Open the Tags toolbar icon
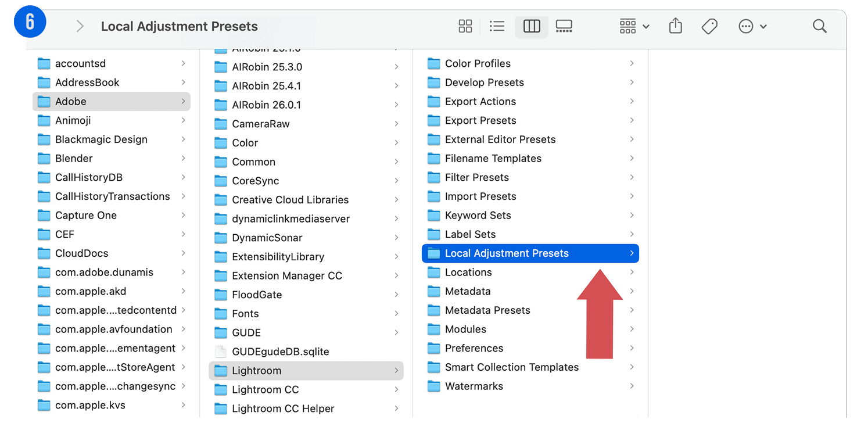Image resolution: width=868 pixels, height=430 pixels. pyautogui.click(x=709, y=26)
